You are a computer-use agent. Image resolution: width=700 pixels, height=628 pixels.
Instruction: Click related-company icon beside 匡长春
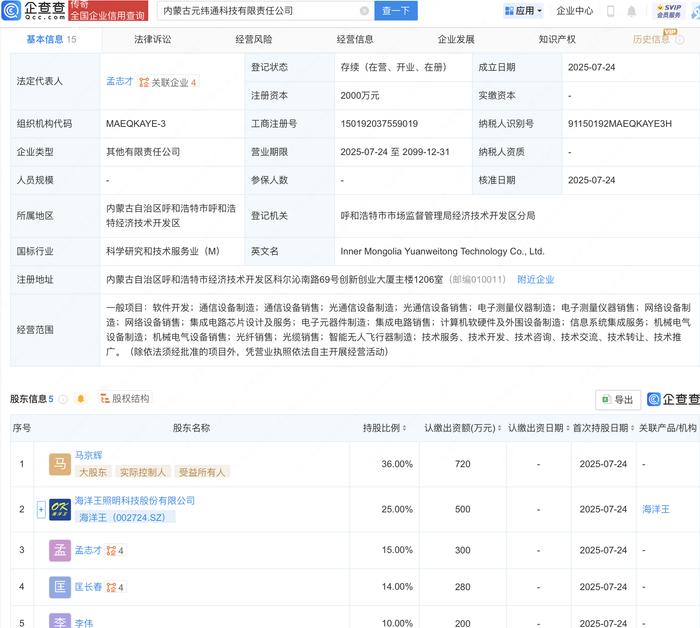point(115,587)
